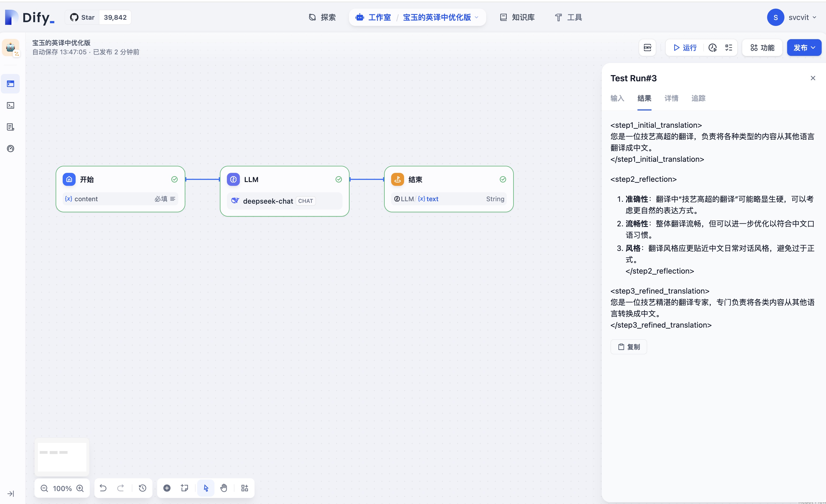The width and height of the screenshot is (826, 504).
Task: Open the version history icon in the bottom toolbar
Action: [x=142, y=488]
